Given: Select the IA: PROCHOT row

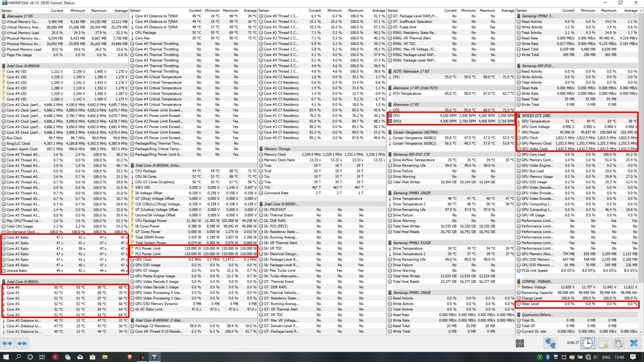Looking at the screenshot, I should pyautogui.click(x=322, y=210).
